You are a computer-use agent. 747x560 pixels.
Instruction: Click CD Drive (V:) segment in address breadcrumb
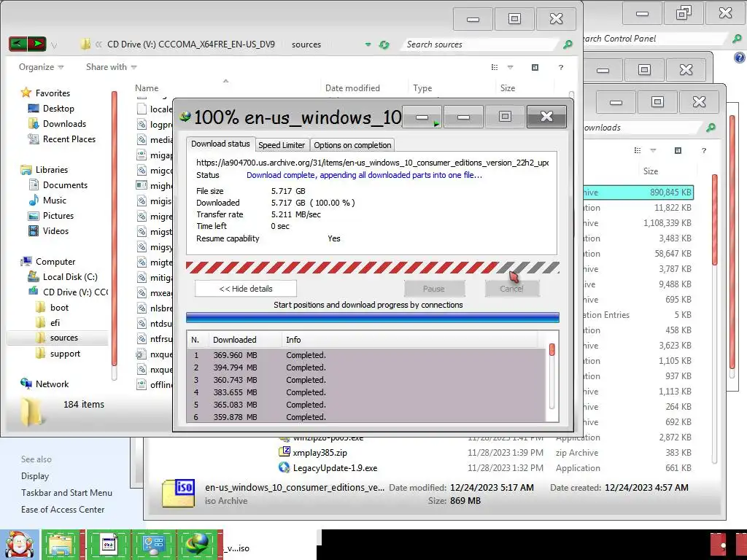pyautogui.click(x=191, y=44)
